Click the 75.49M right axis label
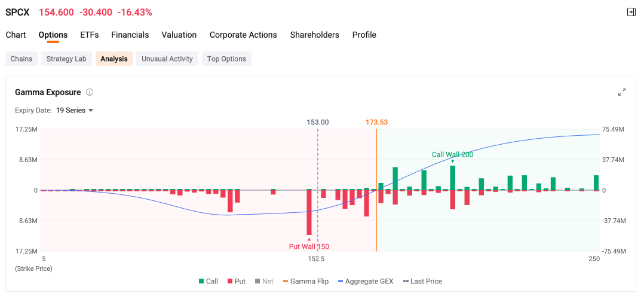 point(613,129)
